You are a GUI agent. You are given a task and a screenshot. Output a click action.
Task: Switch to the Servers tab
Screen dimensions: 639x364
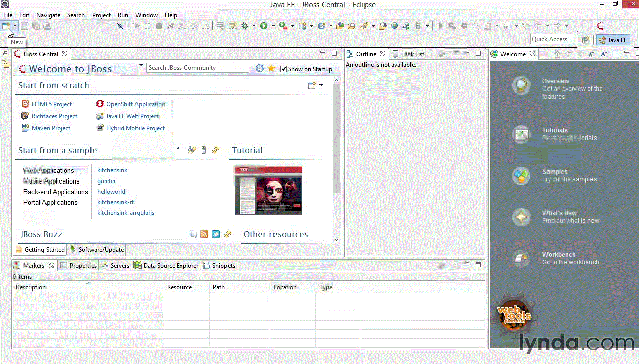coord(115,265)
